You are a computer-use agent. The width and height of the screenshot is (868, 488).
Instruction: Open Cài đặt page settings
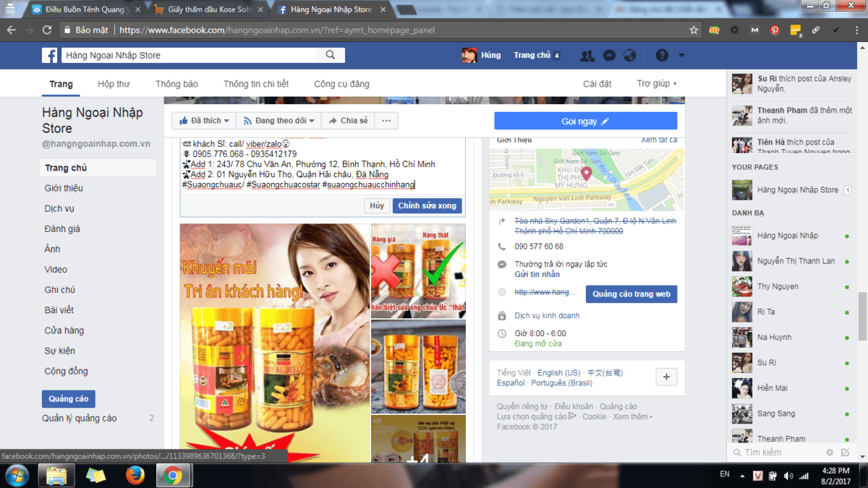point(597,84)
